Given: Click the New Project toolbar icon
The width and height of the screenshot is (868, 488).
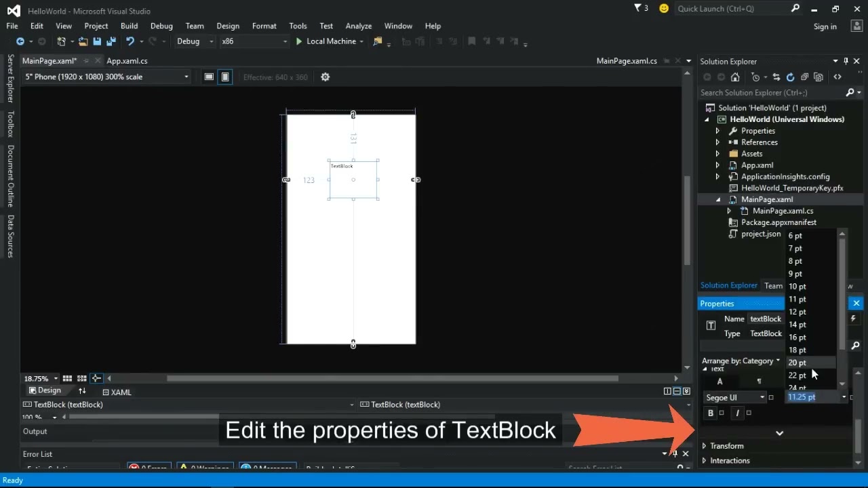Looking at the screenshot, I should (x=62, y=41).
